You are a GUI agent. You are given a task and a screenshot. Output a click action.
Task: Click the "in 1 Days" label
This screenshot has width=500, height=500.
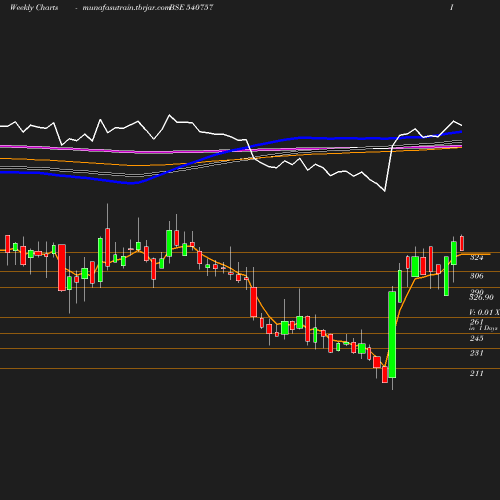click(x=483, y=328)
